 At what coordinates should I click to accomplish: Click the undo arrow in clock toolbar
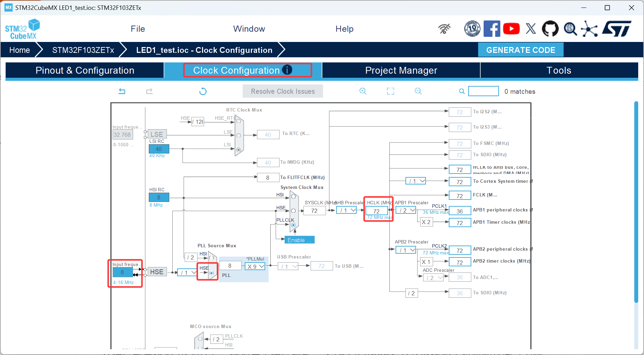[x=122, y=91]
